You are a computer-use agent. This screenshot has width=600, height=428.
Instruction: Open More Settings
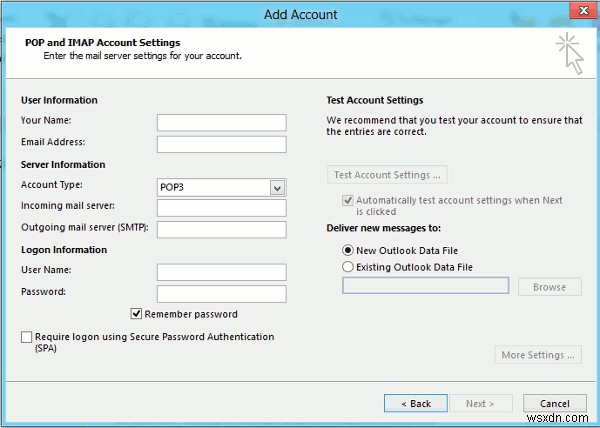[538, 355]
